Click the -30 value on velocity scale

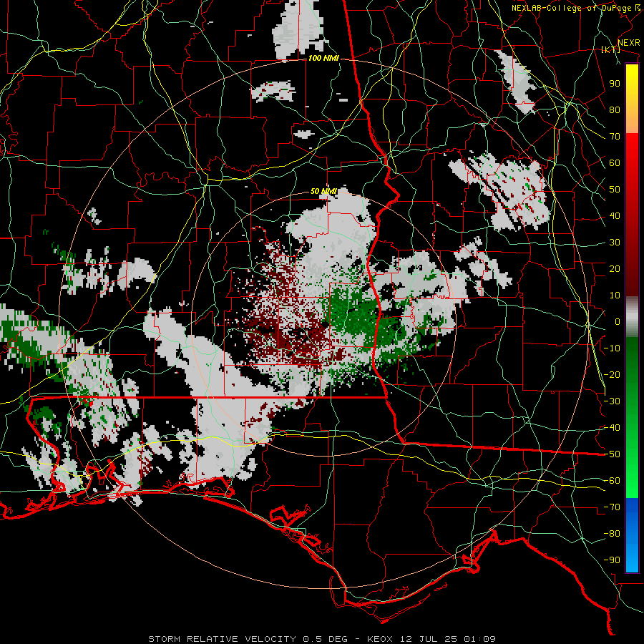612,401
